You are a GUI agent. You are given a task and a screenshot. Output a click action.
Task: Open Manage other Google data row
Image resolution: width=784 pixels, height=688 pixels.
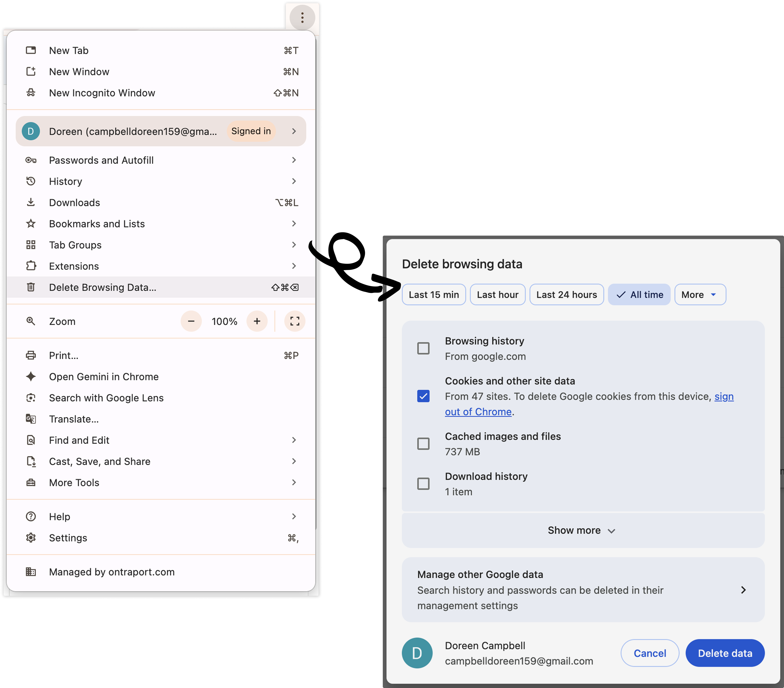click(x=582, y=590)
